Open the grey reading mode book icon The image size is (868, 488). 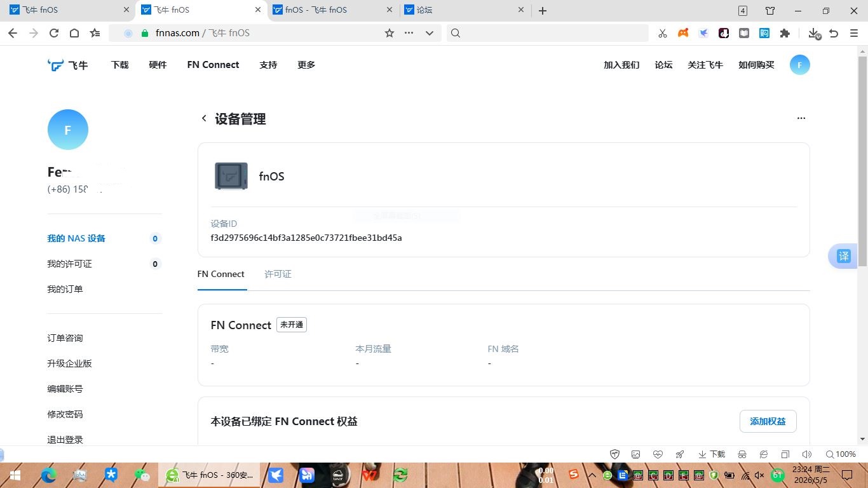(x=744, y=33)
